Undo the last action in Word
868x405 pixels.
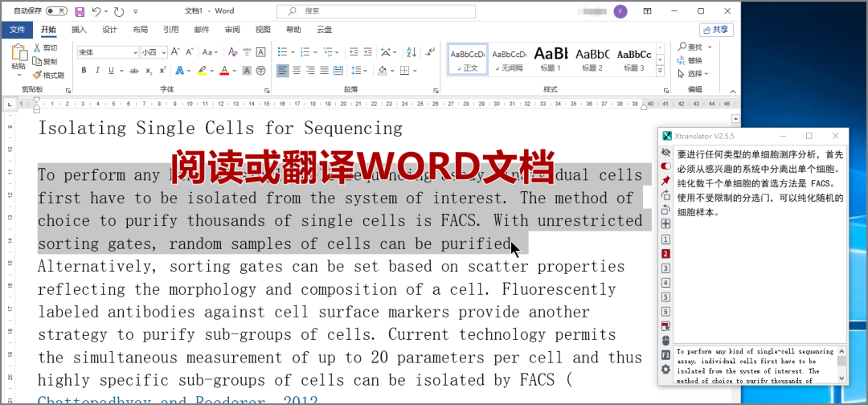(96, 11)
